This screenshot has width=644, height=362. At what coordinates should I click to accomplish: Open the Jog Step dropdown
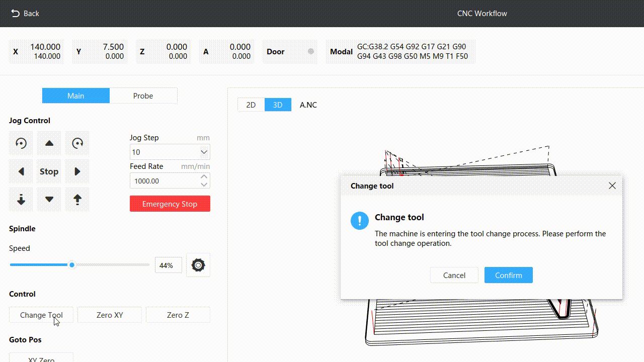(204, 152)
